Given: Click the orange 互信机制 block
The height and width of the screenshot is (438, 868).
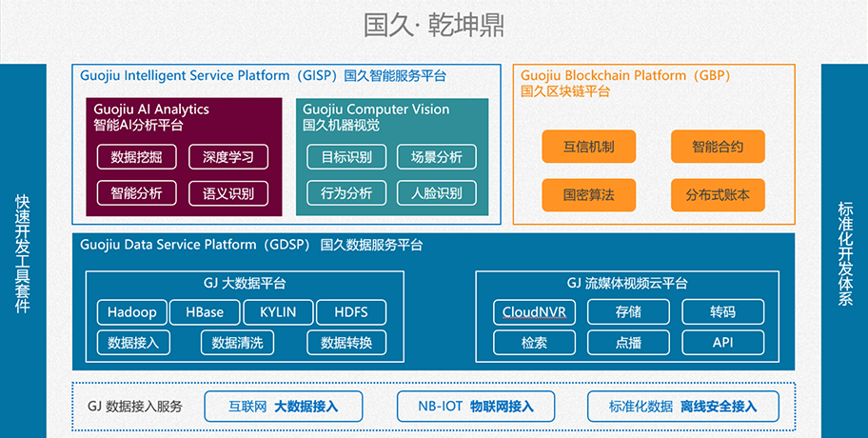Looking at the screenshot, I should pyautogui.click(x=588, y=148).
